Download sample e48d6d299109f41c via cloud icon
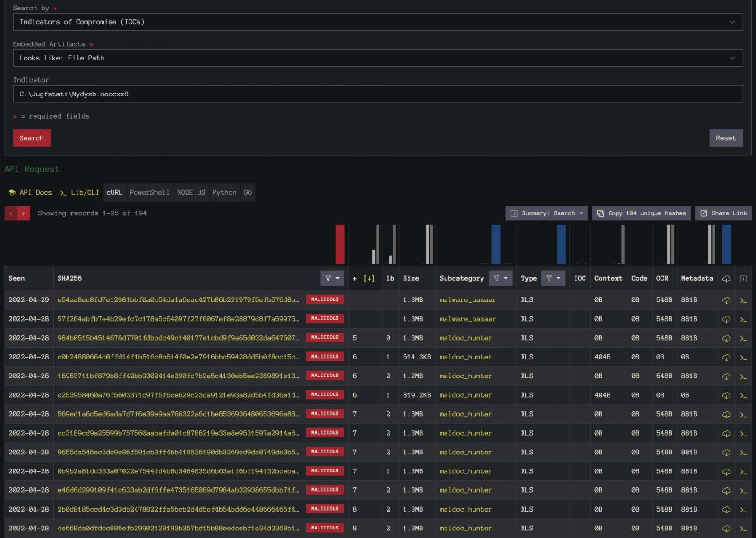 (726, 490)
